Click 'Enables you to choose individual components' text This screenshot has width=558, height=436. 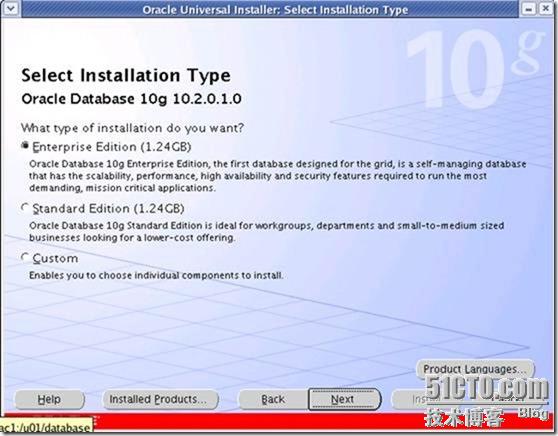tap(156, 275)
